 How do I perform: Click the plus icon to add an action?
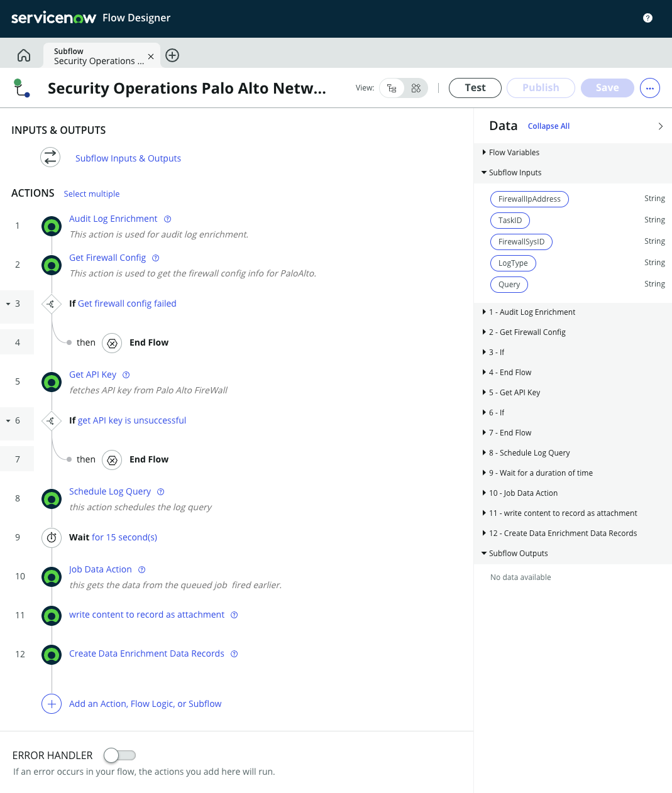[52, 704]
